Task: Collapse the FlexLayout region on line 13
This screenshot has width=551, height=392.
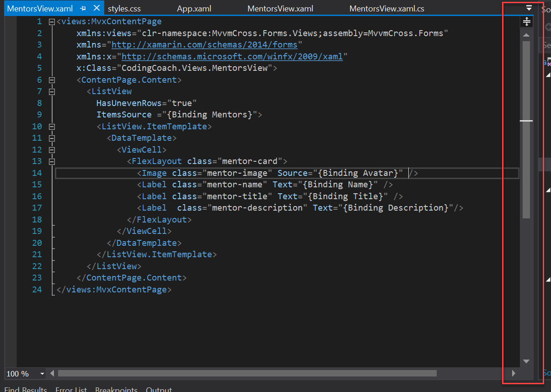Action: pyautogui.click(x=52, y=161)
